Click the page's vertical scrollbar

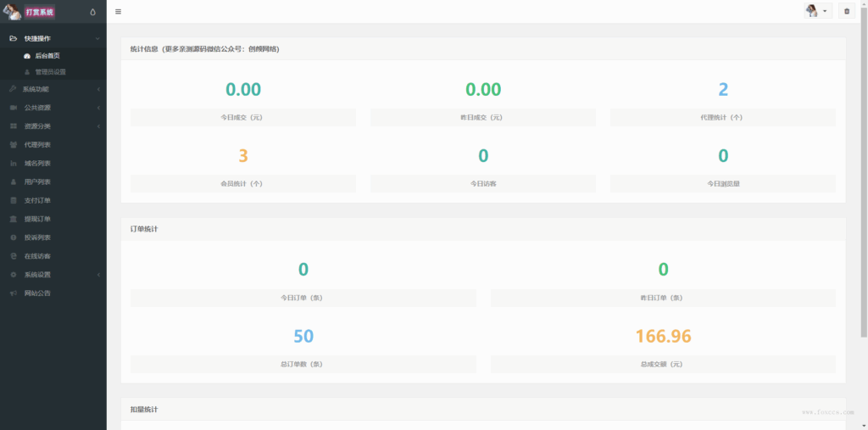(x=863, y=170)
